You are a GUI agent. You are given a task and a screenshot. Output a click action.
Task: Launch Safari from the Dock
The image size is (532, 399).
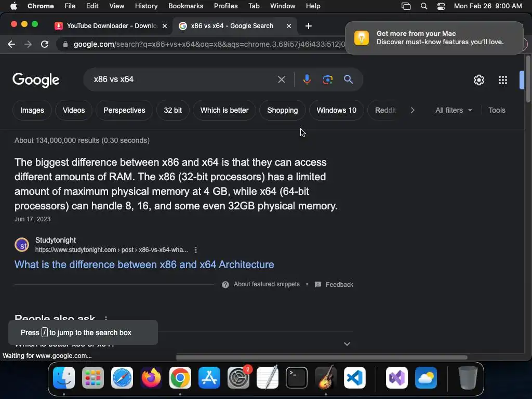(122, 377)
